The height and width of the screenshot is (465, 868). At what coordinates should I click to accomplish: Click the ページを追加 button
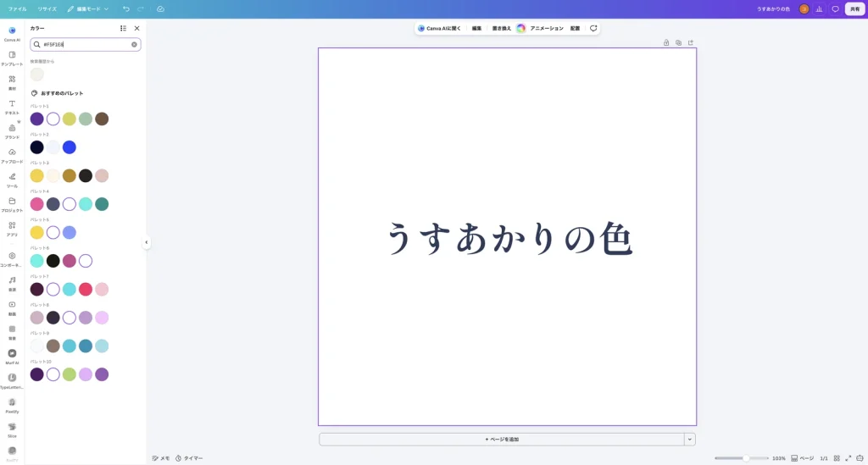click(502, 440)
